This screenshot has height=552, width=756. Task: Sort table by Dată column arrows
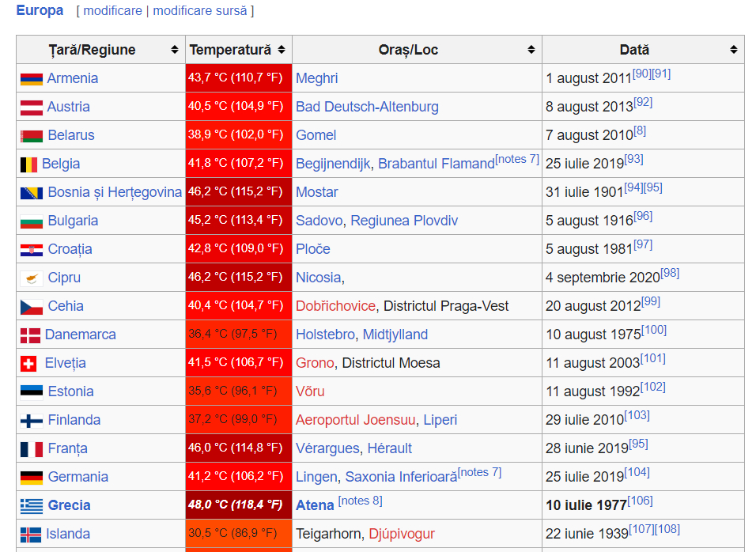click(734, 50)
